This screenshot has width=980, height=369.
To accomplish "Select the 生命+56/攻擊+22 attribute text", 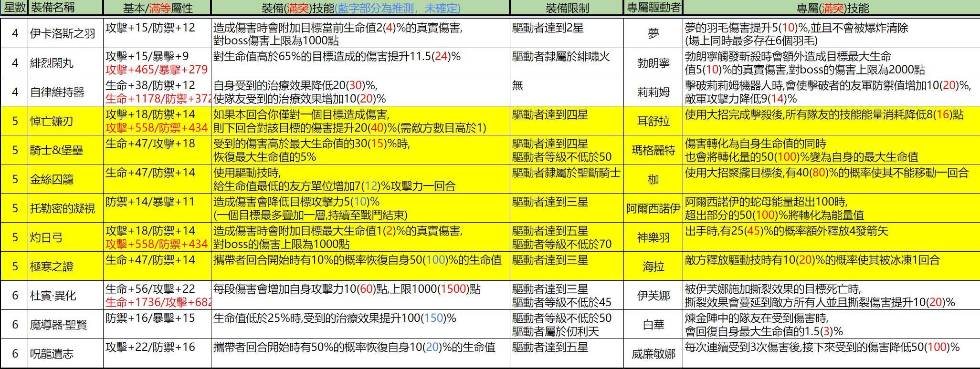I will [150, 289].
